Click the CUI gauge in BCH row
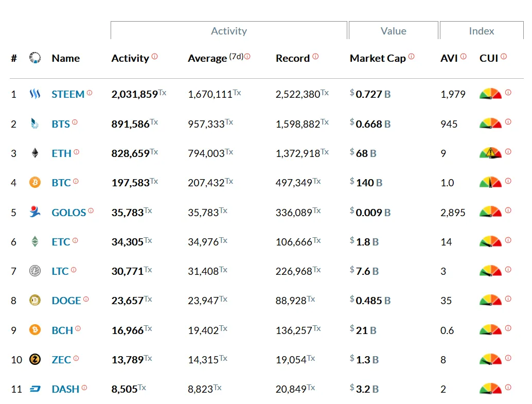This screenshot has height=404, width=532. click(x=490, y=330)
